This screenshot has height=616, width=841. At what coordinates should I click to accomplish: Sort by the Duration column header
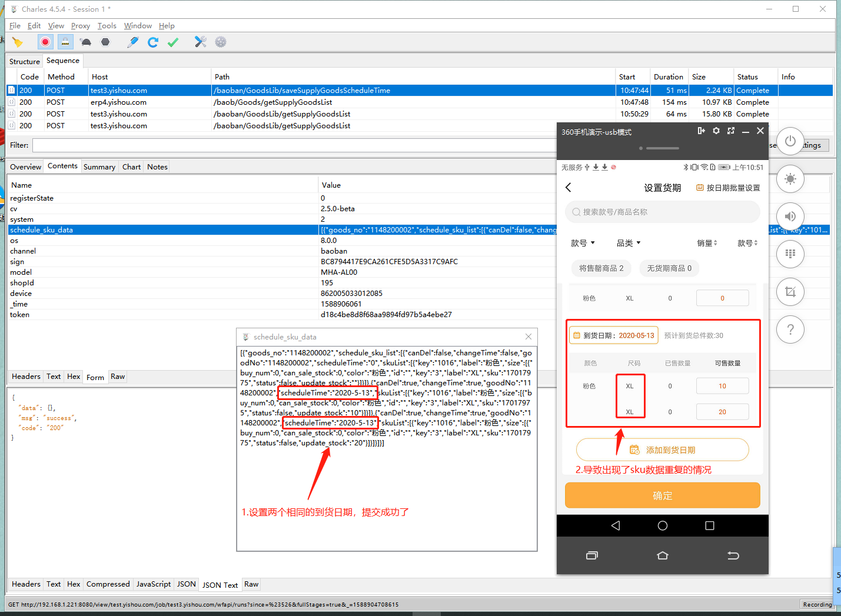pos(669,77)
